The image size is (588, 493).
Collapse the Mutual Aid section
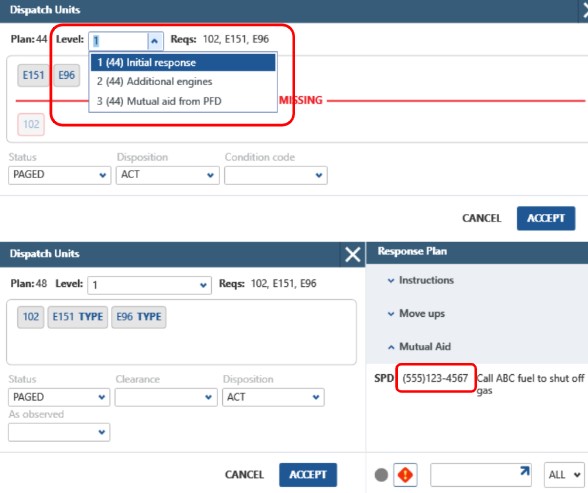(x=419, y=346)
